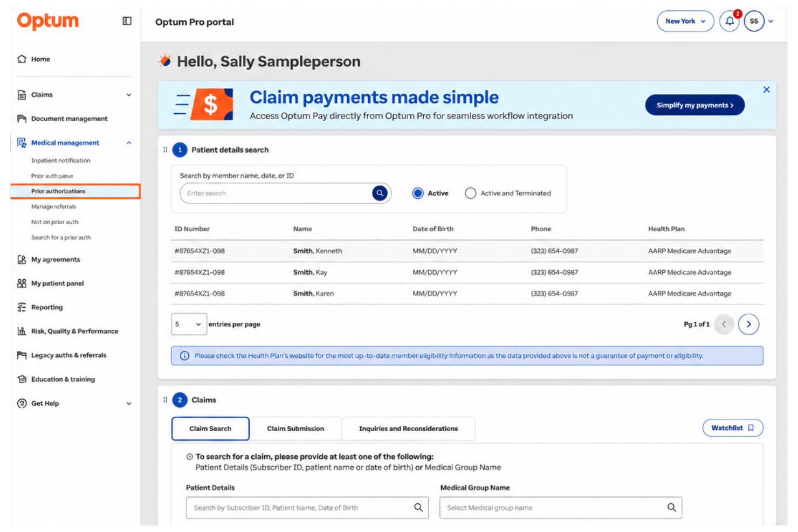Click the search icon in Medical Group Name field

pos(672,508)
